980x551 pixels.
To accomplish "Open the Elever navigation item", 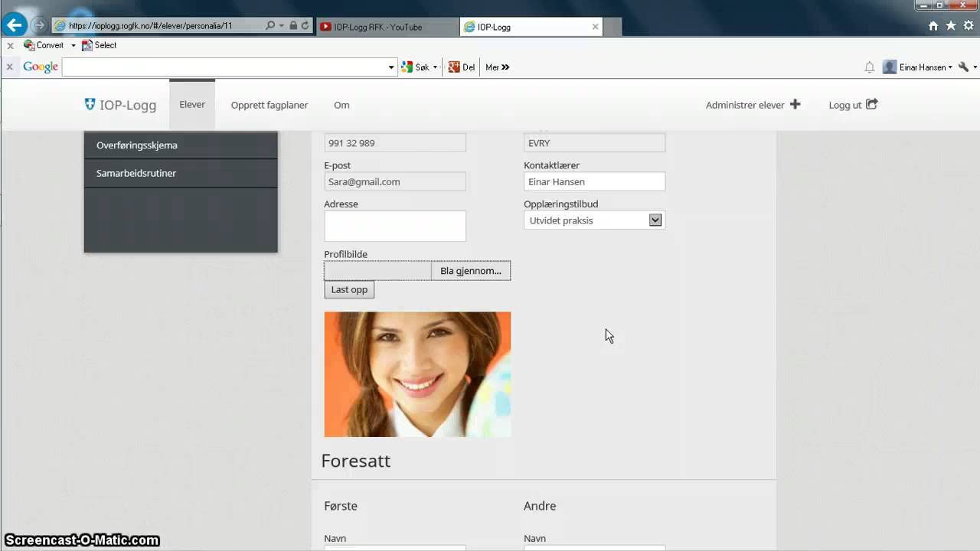I will [192, 105].
